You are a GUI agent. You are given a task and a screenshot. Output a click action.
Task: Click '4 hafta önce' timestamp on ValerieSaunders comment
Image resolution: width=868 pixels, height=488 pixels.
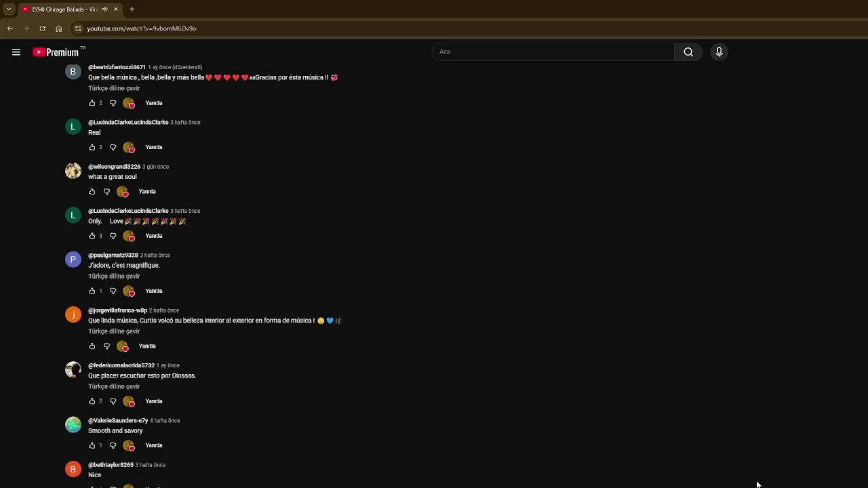pos(165,421)
